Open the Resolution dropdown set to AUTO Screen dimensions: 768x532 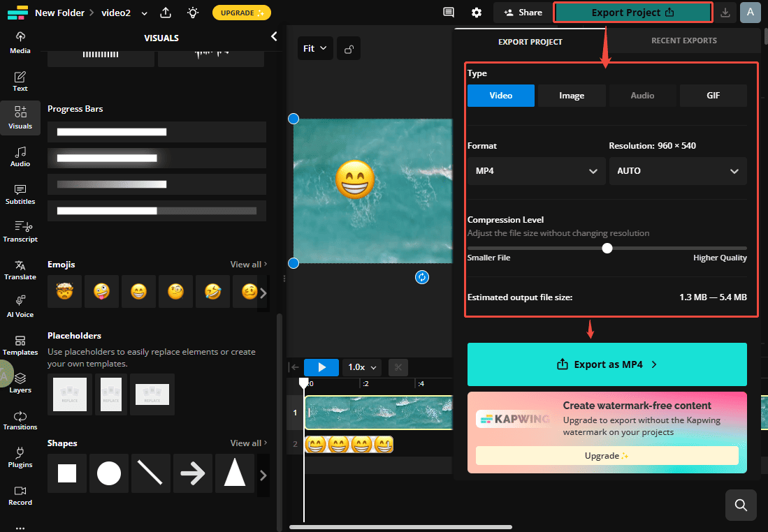pyautogui.click(x=677, y=171)
